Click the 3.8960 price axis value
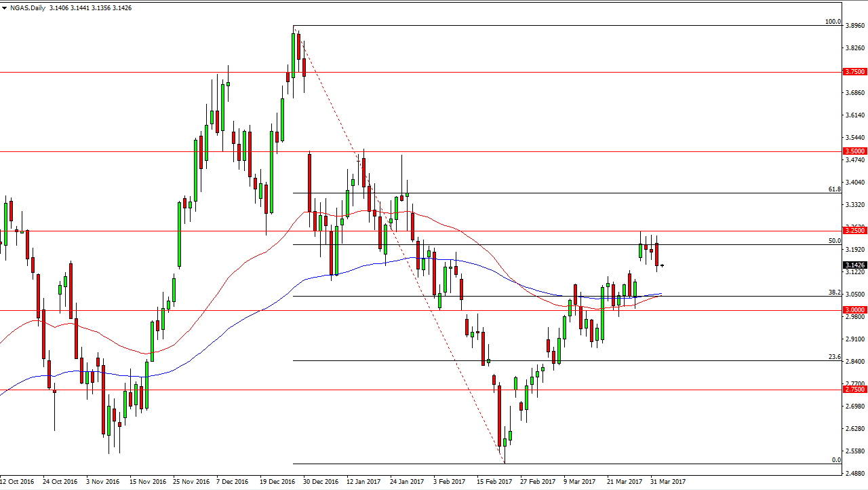This screenshot has width=868, height=490. pos(854,26)
